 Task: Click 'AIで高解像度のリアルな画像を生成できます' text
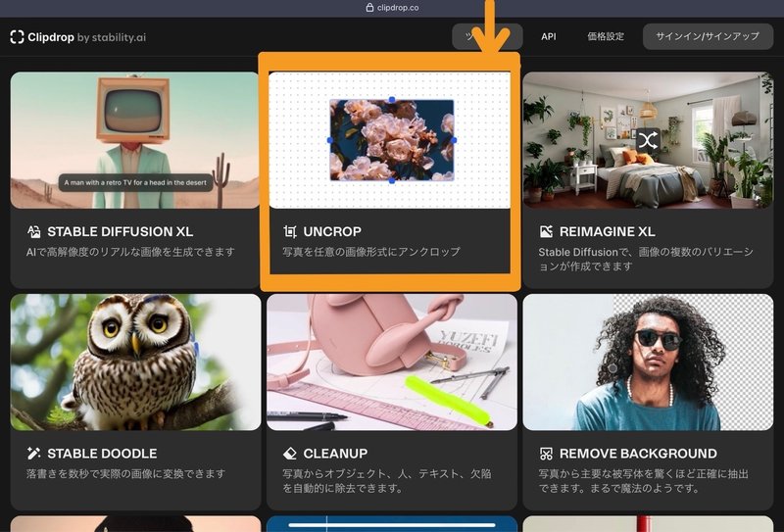tap(130, 252)
